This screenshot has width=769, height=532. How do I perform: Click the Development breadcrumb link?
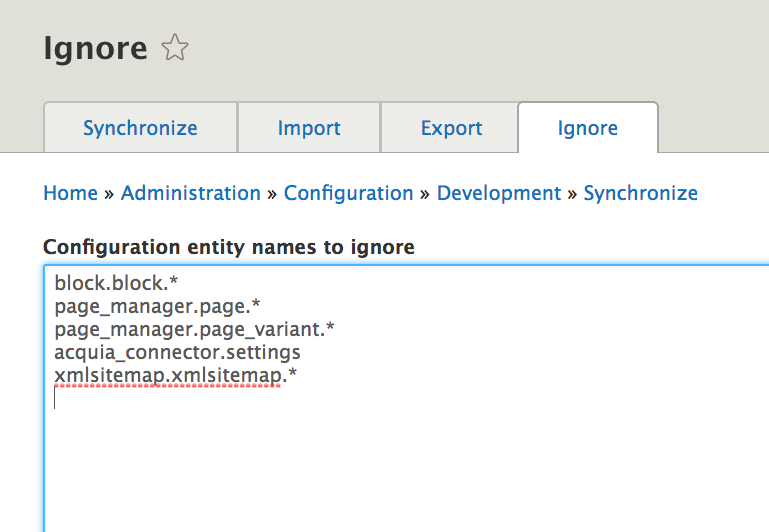(x=499, y=193)
